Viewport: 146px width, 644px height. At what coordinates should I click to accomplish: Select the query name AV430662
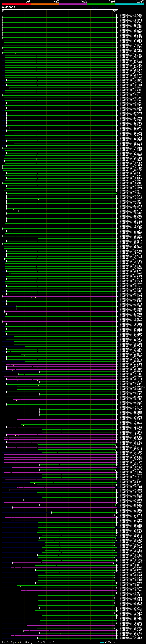click(x=8, y=8)
